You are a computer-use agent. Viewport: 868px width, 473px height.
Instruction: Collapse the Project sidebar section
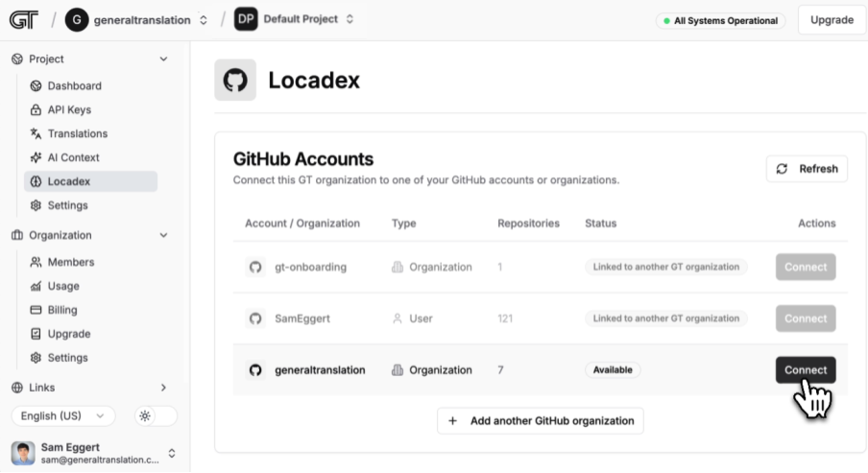pyautogui.click(x=163, y=59)
